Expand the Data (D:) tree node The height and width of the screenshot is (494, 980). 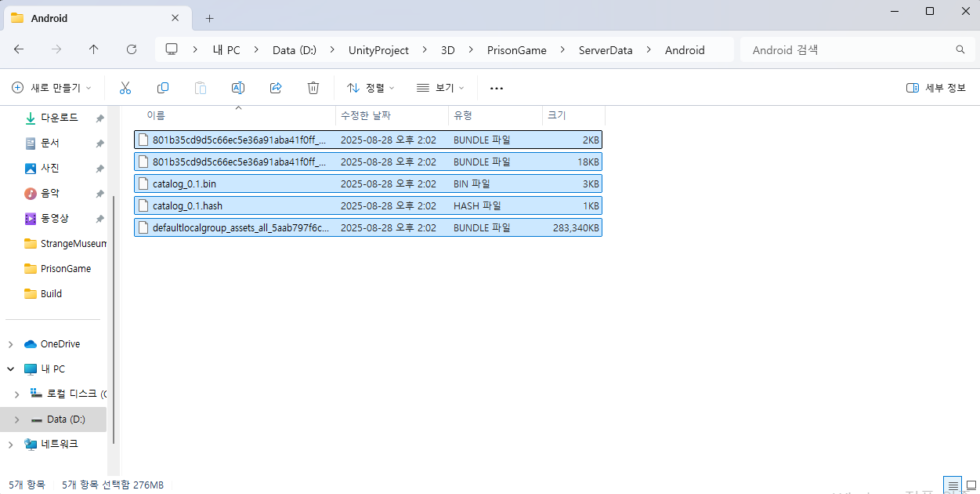16,420
